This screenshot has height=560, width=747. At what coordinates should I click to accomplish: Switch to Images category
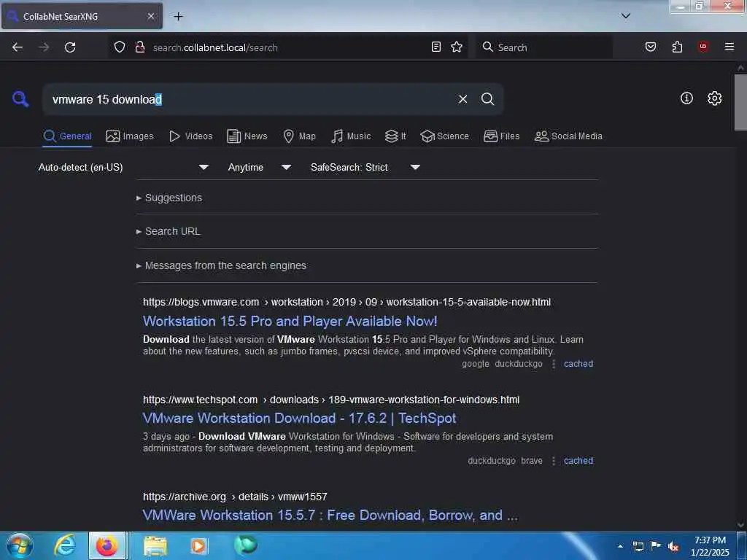click(x=130, y=136)
